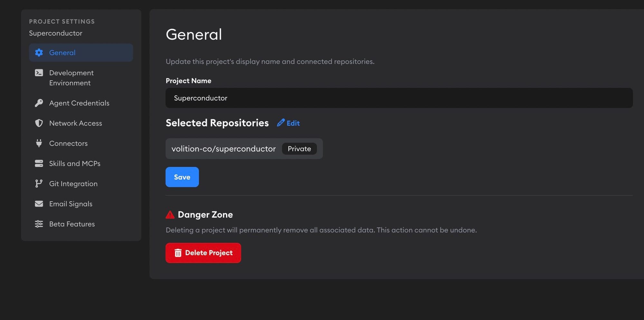This screenshot has height=320, width=644.
Task: Click the General gear icon
Action: (39, 53)
